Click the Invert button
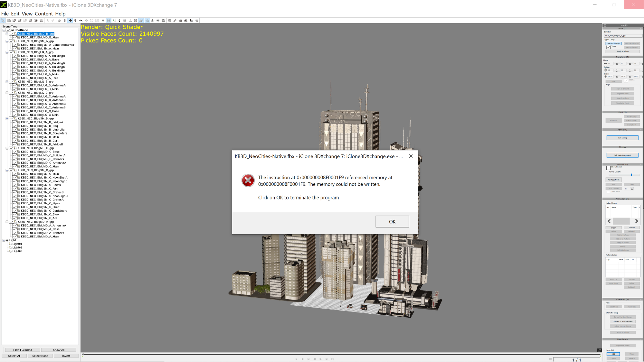 click(66, 356)
